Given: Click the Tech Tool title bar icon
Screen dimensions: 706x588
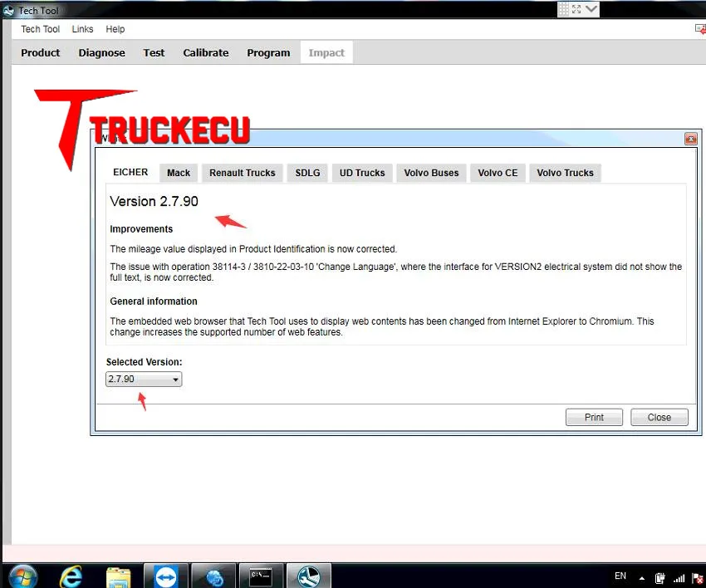Looking at the screenshot, I should [8, 10].
